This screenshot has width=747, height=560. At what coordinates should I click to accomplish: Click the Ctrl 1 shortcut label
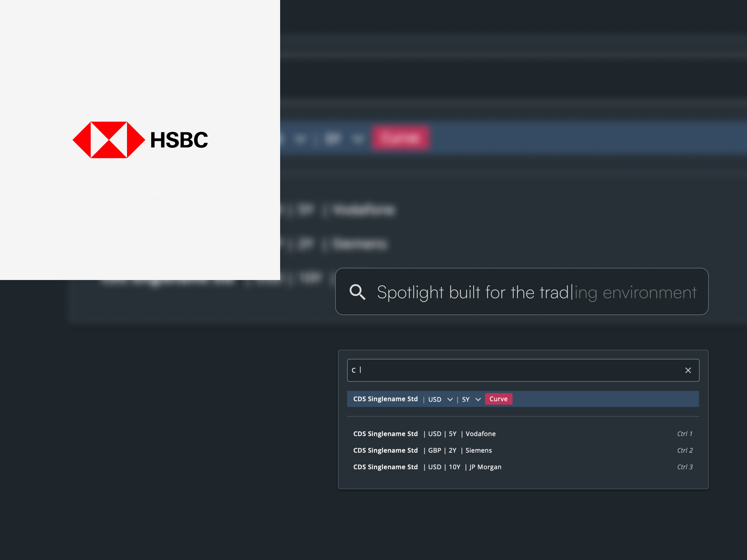point(684,434)
